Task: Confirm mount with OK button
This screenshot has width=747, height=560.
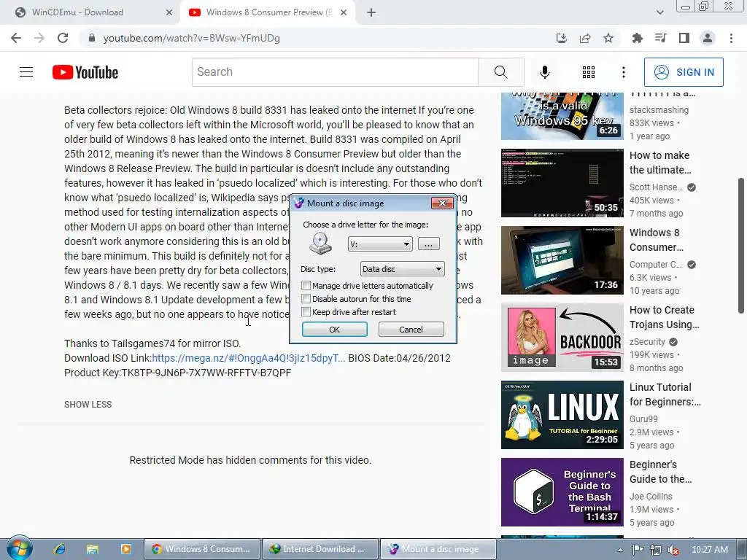Action: pyautogui.click(x=334, y=330)
